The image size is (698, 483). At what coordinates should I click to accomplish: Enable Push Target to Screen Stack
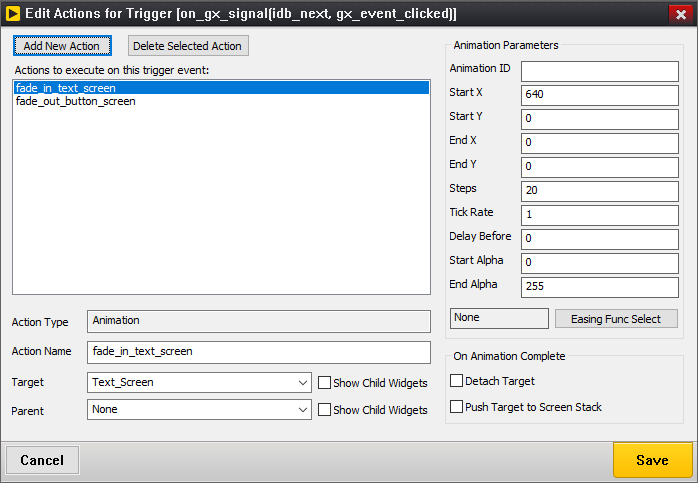click(457, 407)
